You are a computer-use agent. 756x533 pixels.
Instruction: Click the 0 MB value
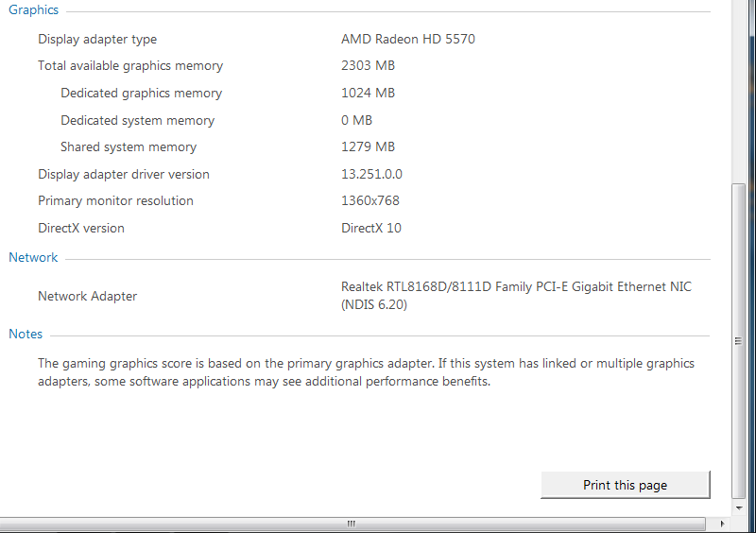tap(357, 120)
